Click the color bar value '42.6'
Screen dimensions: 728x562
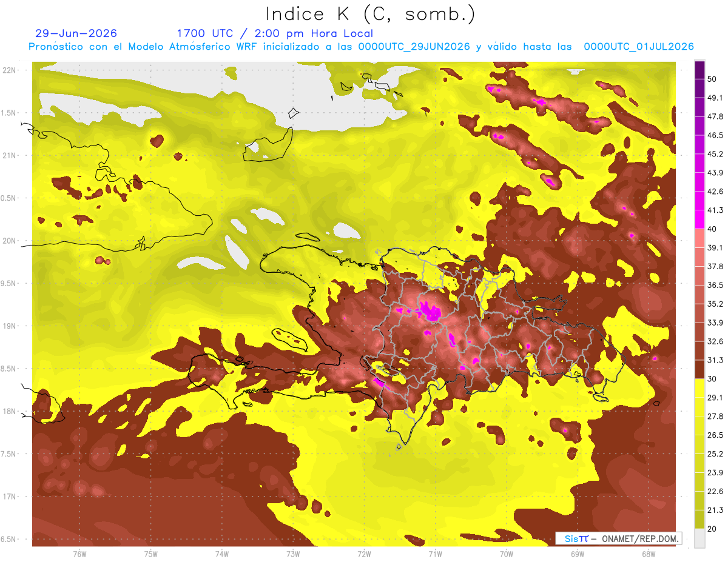point(715,192)
